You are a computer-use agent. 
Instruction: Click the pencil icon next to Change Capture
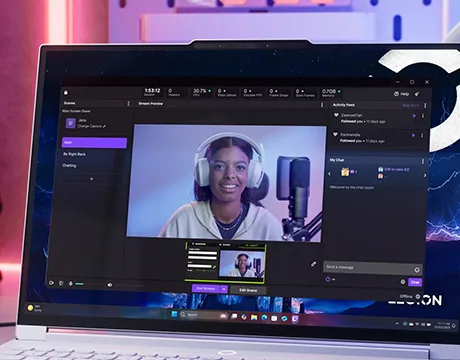(x=104, y=126)
